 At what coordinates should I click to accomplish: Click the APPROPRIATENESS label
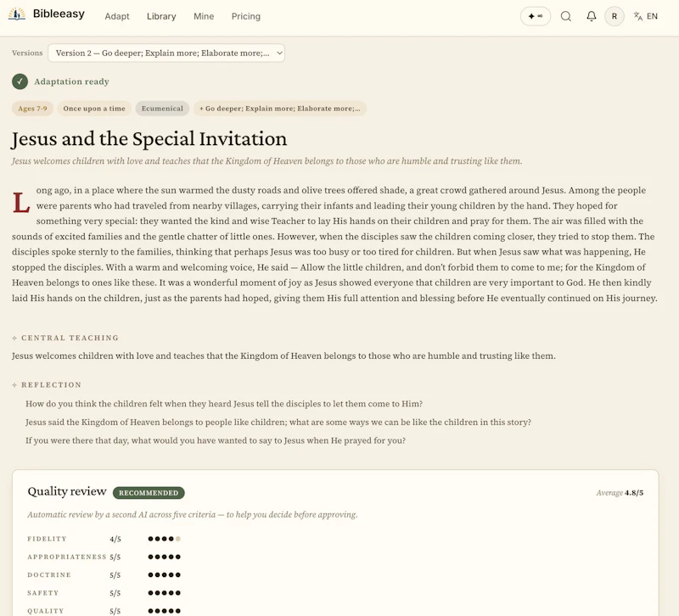click(x=67, y=557)
